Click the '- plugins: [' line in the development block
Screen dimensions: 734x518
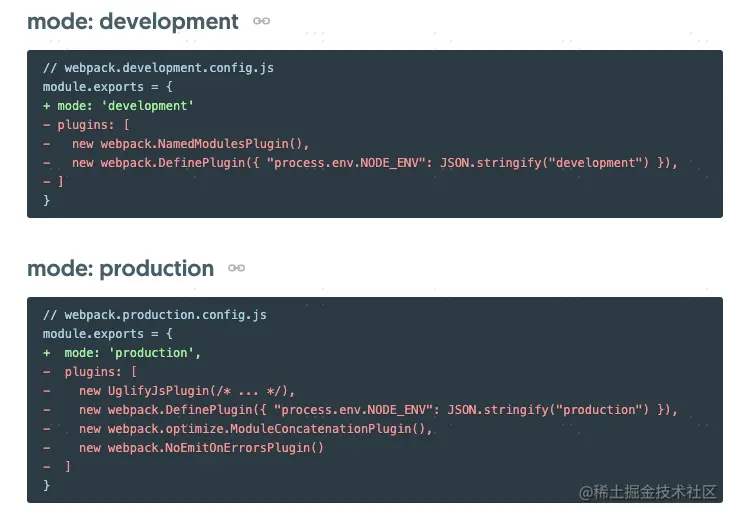tap(86, 125)
